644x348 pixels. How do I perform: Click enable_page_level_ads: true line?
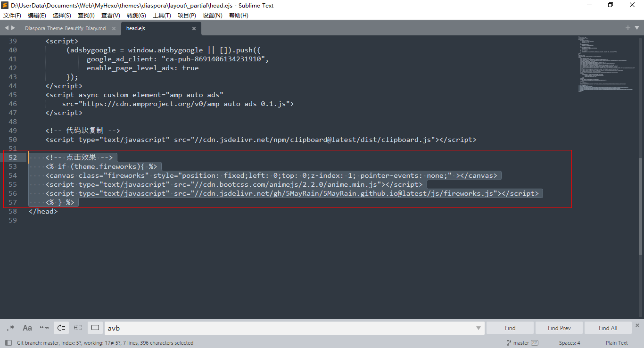point(142,68)
